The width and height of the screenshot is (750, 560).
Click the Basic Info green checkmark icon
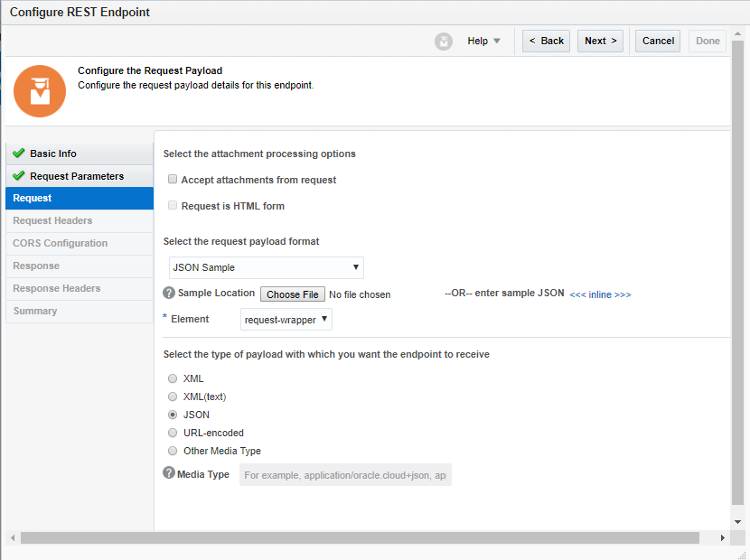point(18,154)
